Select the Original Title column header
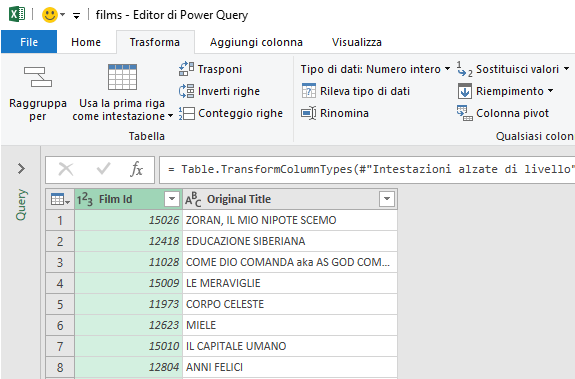The height and width of the screenshot is (379, 575). pyautogui.click(x=290, y=199)
